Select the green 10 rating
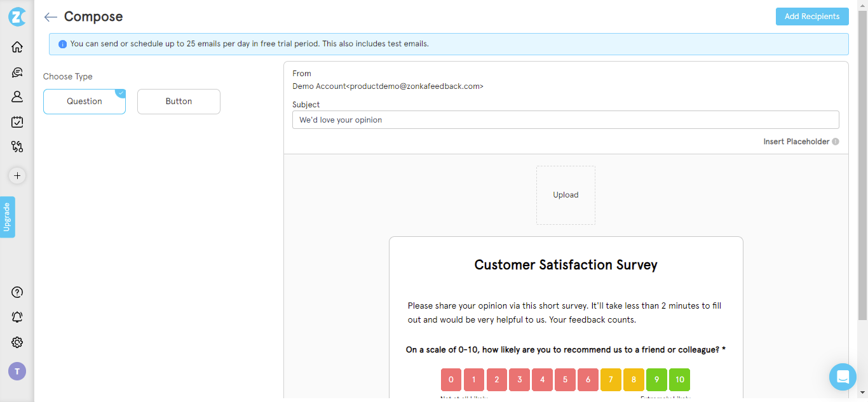 pyautogui.click(x=679, y=379)
